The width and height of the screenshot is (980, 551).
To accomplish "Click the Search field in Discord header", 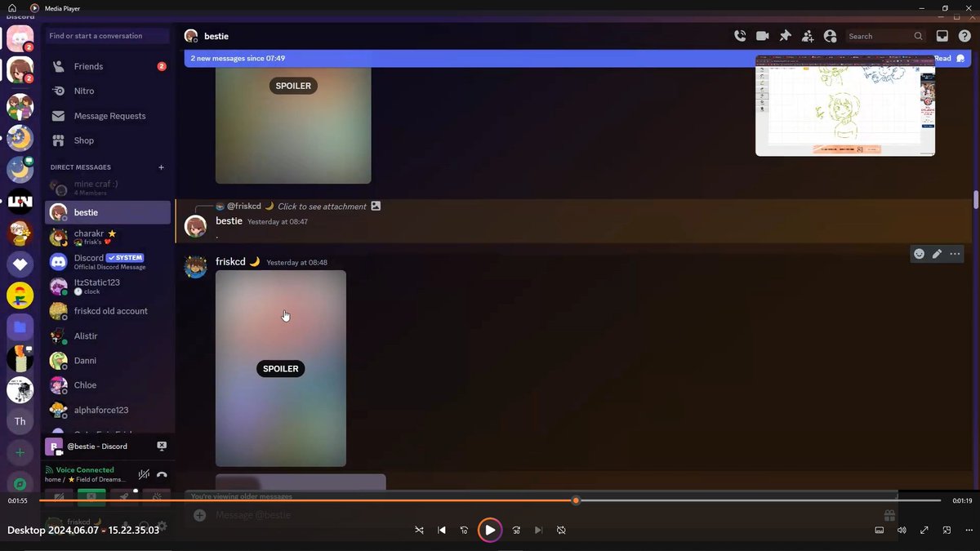I will click(886, 36).
